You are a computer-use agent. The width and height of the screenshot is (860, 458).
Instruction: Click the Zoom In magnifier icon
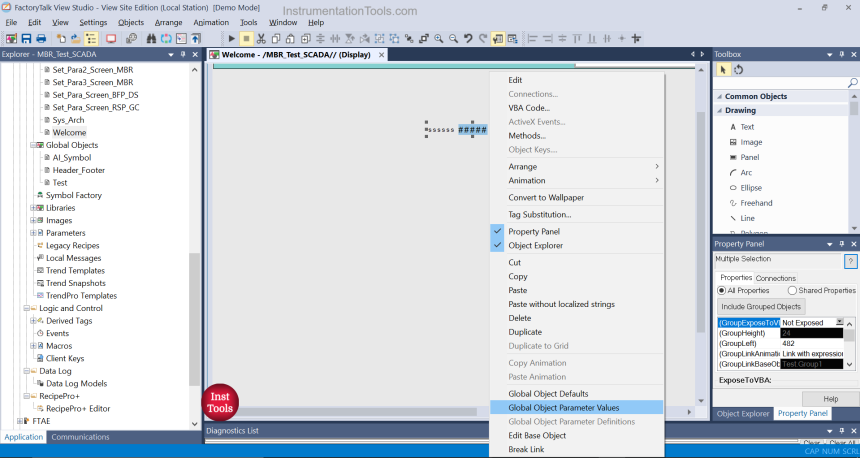point(439,38)
